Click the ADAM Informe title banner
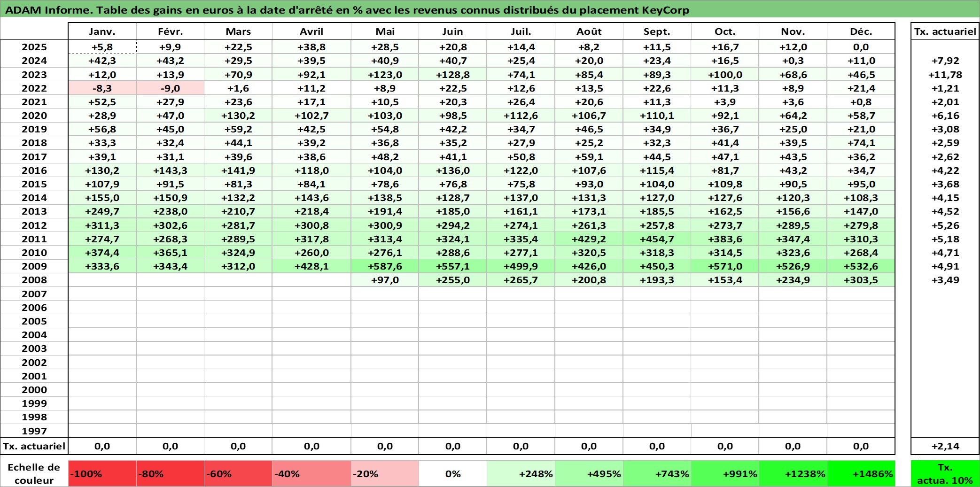The height and width of the screenshot is (487, 980). point(490,9)
